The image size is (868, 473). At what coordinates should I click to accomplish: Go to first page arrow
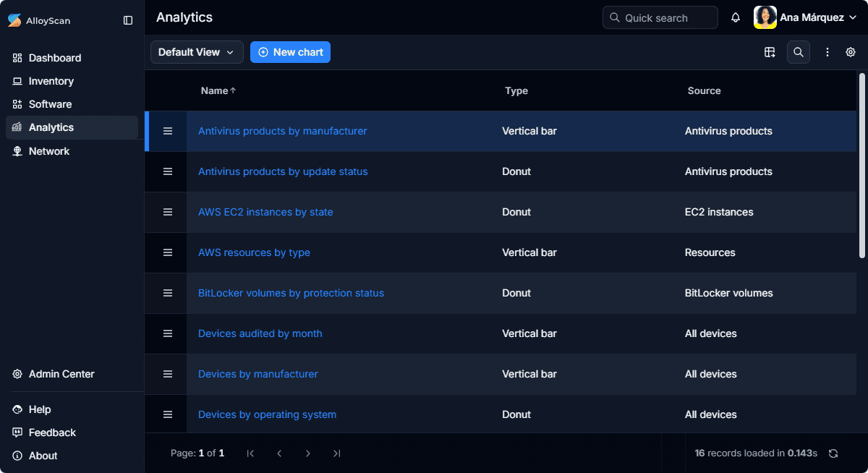pos(250,453)
